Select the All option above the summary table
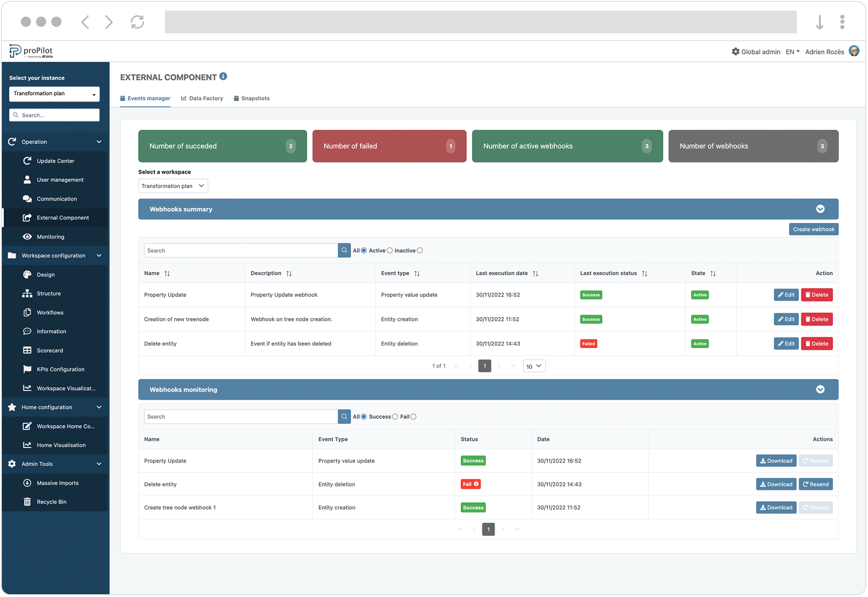The height and width of the screenshot is (597, 868). pos(364,250)
